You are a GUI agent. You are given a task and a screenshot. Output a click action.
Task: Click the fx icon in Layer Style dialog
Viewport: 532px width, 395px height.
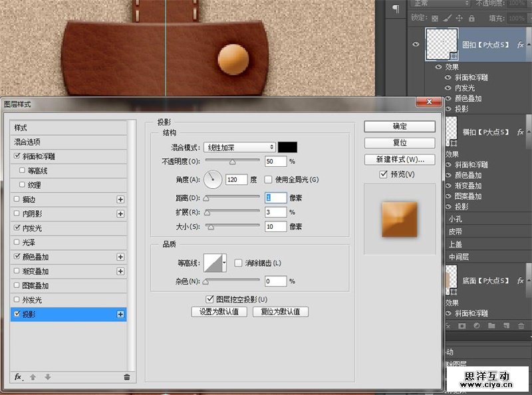(18, 377)
